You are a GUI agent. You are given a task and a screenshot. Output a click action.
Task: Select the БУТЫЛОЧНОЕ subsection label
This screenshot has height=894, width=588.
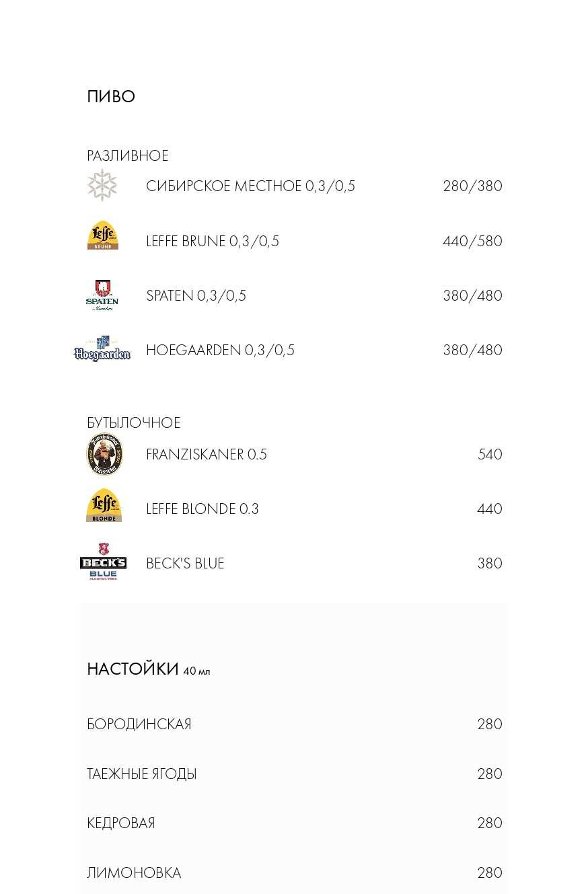coord(133,423)
